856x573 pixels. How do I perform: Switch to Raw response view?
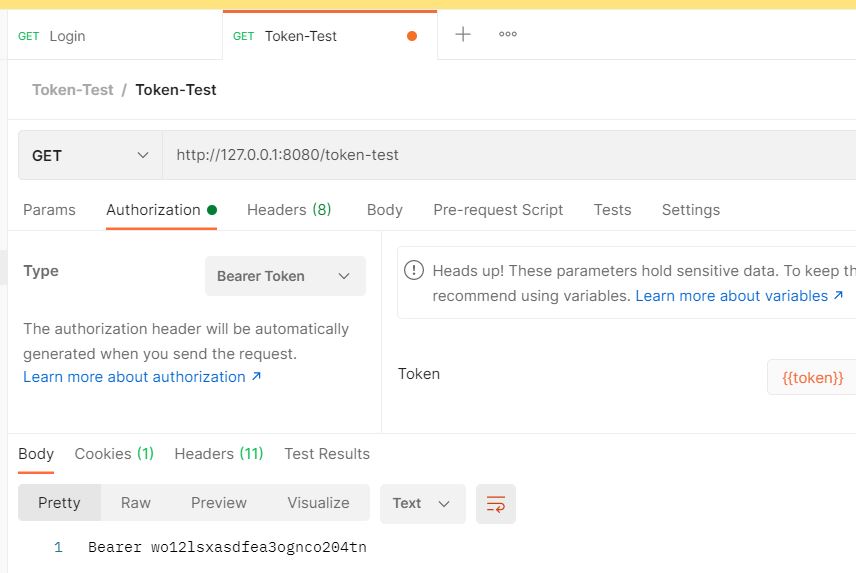[135, 503]
